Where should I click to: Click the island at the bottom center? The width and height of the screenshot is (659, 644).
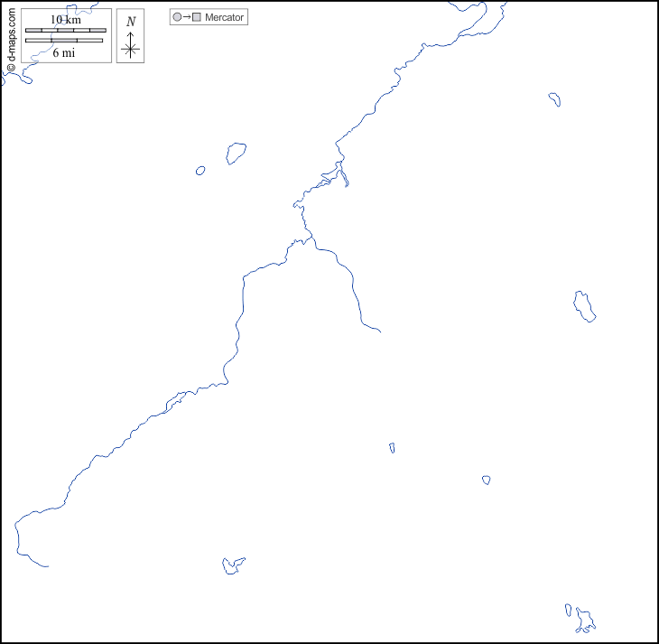coord(233,565)
